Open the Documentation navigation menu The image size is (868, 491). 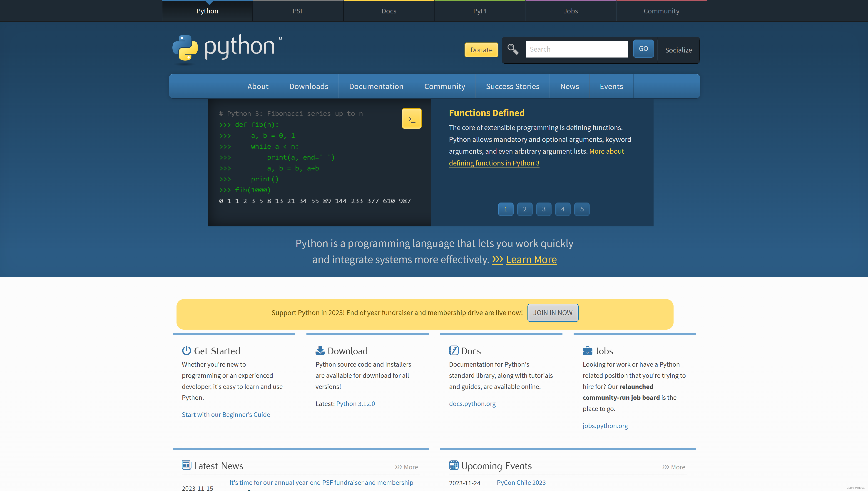[376, 86]
